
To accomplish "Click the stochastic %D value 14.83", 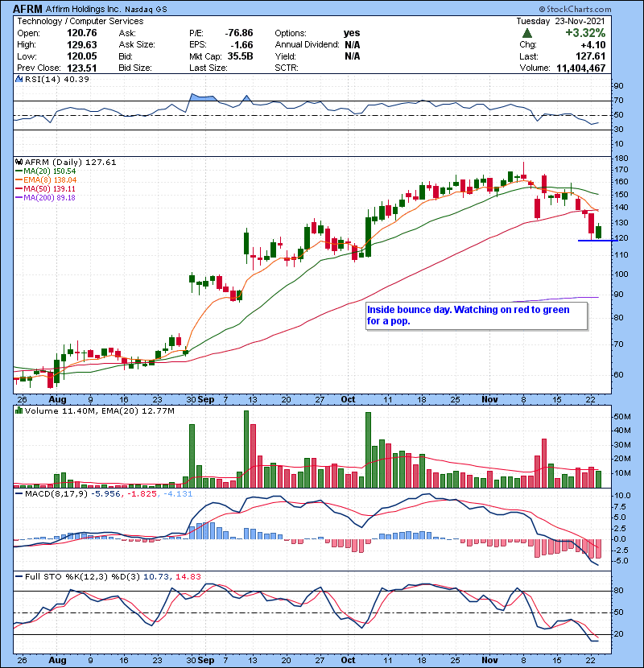I will click(x=188, y=577).
